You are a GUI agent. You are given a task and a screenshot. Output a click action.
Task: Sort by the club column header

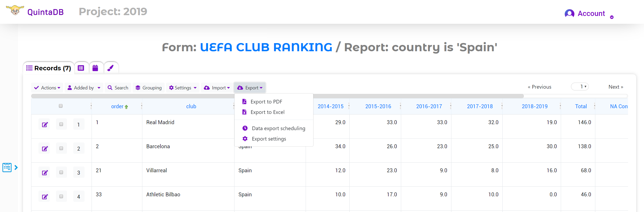point(191,106)
